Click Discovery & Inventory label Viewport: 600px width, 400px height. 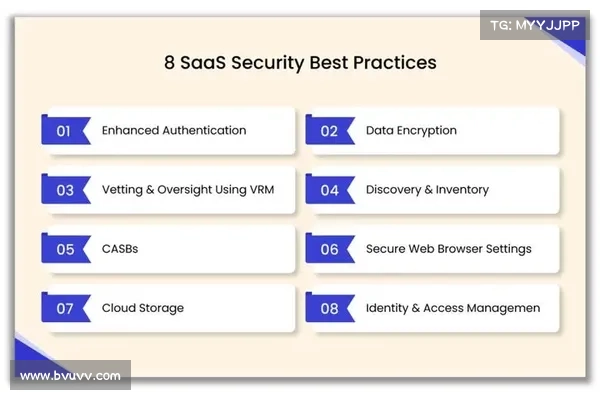click(x=427, y=190)
